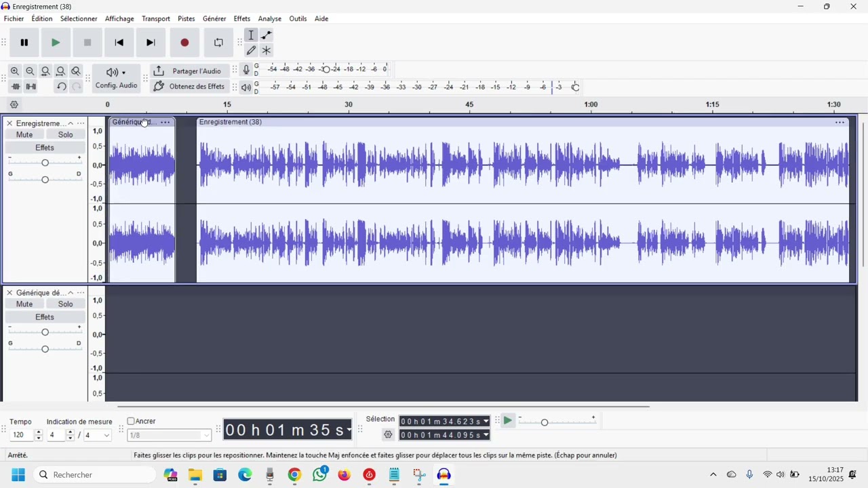Pause playback
This screenshot has width=868, height=488.
24,43
